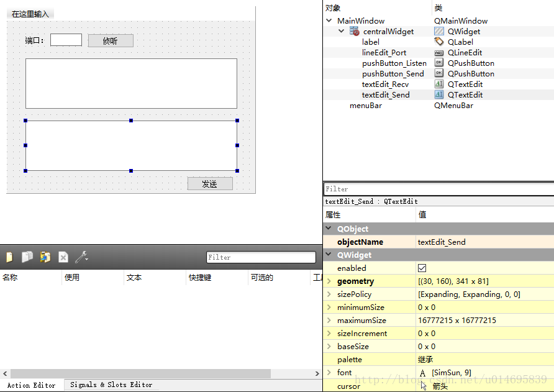554x392 pixels.
Task: Click the QTextEdit icon beside textEdit_Recv
Action: pos(439,84)
